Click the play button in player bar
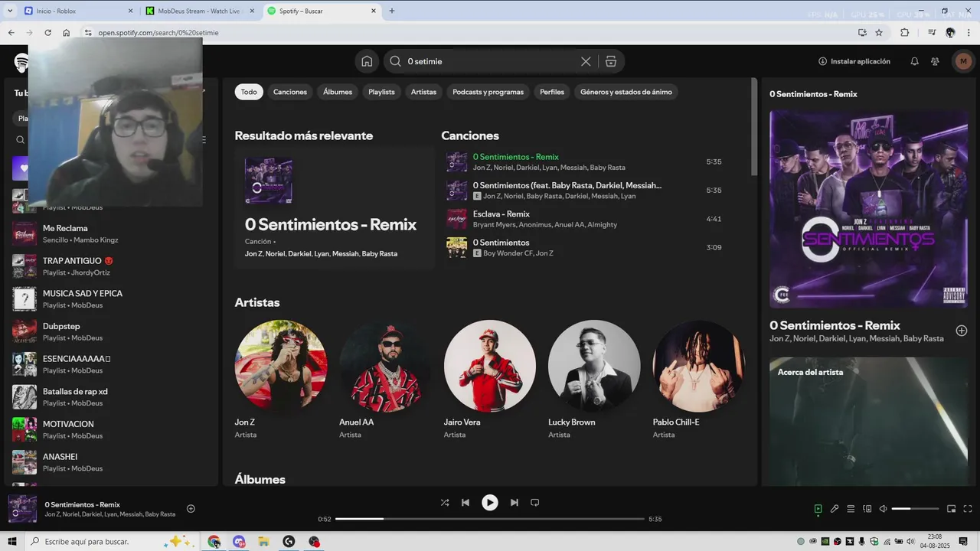The width and height of the screenshot is (980, 551). 490,503
